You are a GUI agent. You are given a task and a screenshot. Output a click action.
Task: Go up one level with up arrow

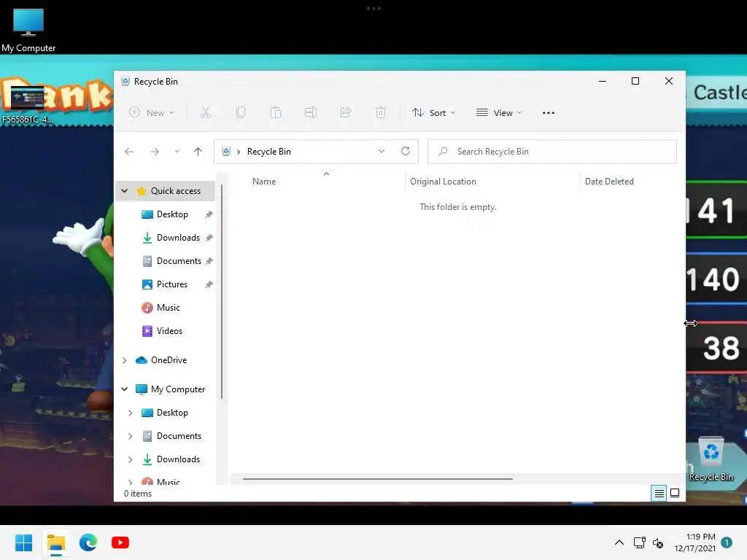coord(198,152)
